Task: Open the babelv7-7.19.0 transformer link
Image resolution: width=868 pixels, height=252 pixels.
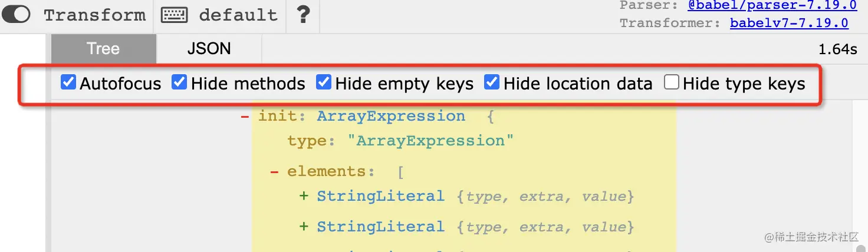Action: [789, 23]
